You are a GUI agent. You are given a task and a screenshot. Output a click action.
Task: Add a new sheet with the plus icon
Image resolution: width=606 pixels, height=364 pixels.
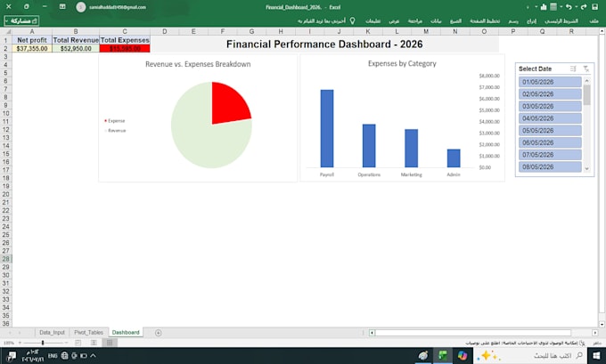[x=158, y=333]
